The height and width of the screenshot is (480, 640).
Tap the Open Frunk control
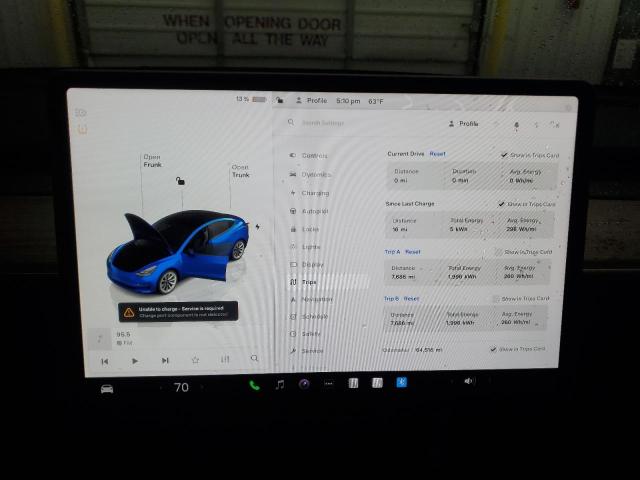pyautogui.click(x=152, y=161)
